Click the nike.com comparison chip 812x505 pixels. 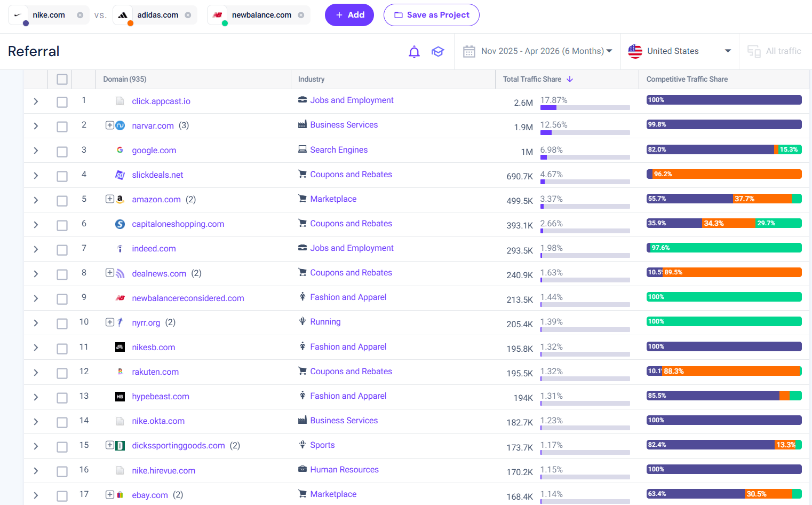pyautogui.click(x=49, y=15)
